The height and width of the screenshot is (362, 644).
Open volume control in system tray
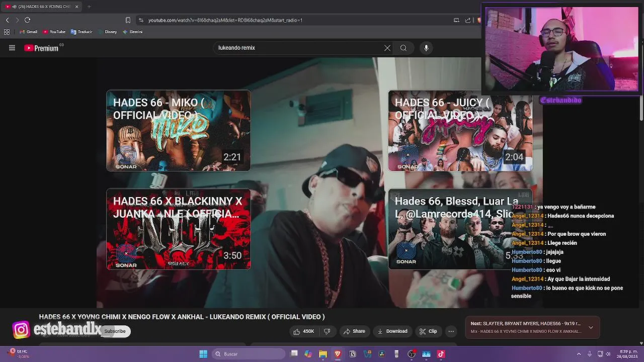pos(608,354)
